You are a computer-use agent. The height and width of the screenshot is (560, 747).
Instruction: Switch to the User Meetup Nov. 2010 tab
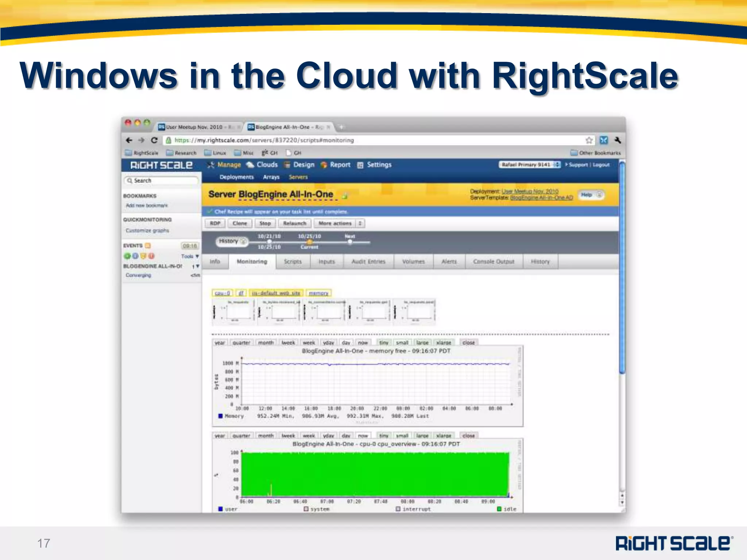click(x=199, y=127)
